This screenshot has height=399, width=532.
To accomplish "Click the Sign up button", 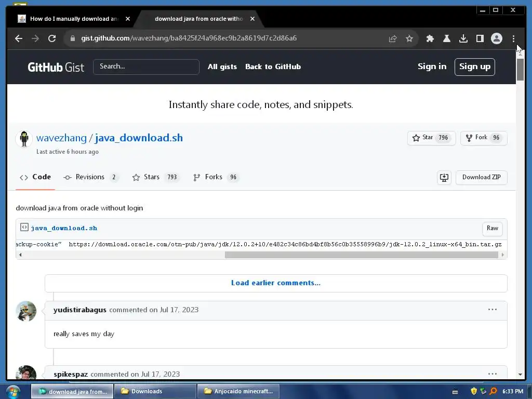I will coord(475,67).
